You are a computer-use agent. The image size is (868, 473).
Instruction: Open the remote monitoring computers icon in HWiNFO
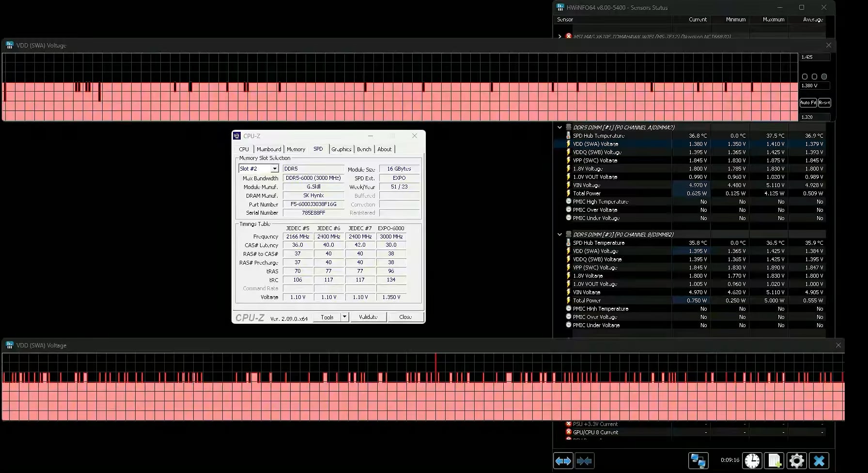[x=698, y=460]
